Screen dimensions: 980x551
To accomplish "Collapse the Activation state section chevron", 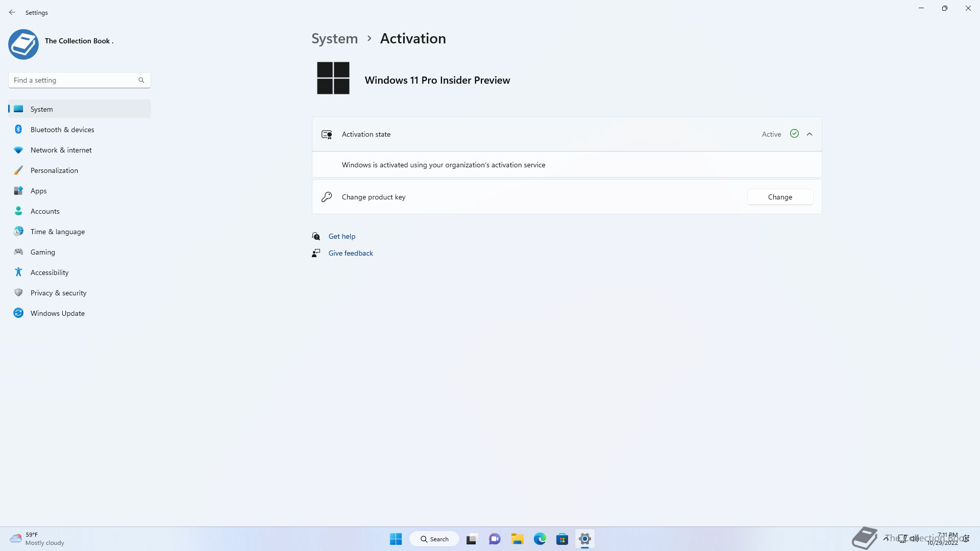I will coord(810,134).
